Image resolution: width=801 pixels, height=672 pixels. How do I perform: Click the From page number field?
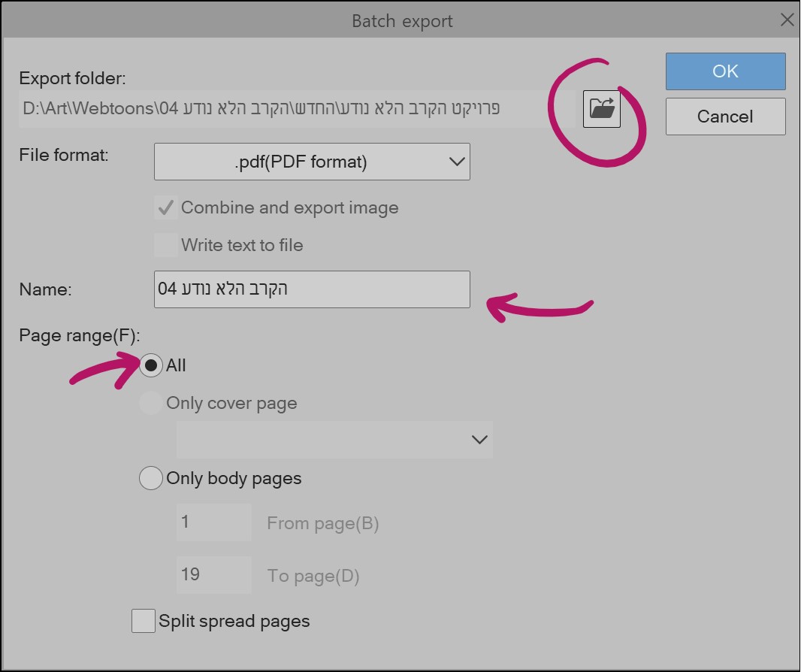[x=213, y=522]
